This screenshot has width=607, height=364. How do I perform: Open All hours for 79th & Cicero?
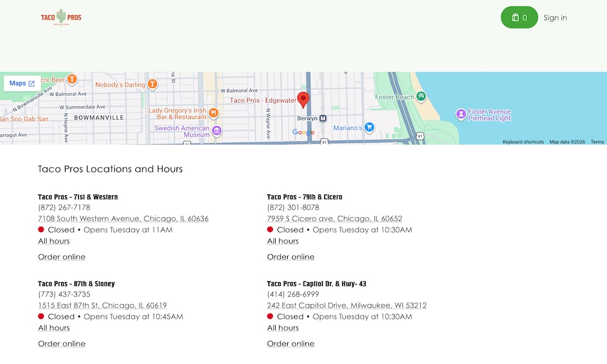coord(283,241)
